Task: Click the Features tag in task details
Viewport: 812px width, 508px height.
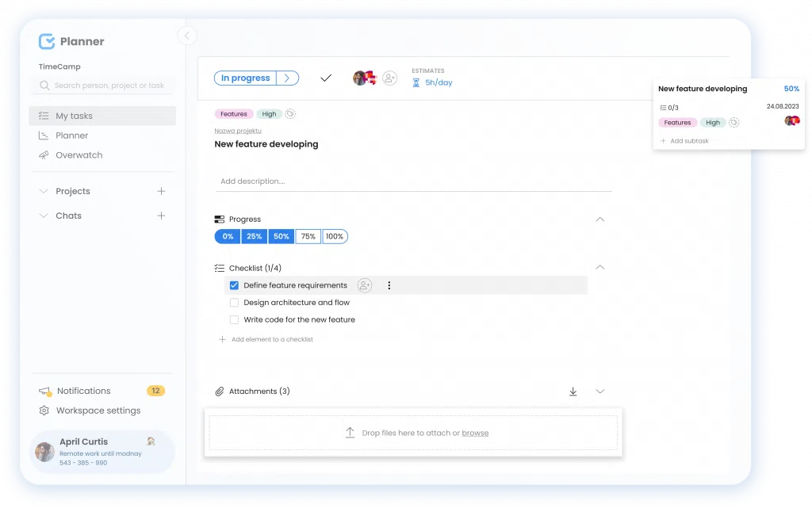Action: (x=234, y=114)
